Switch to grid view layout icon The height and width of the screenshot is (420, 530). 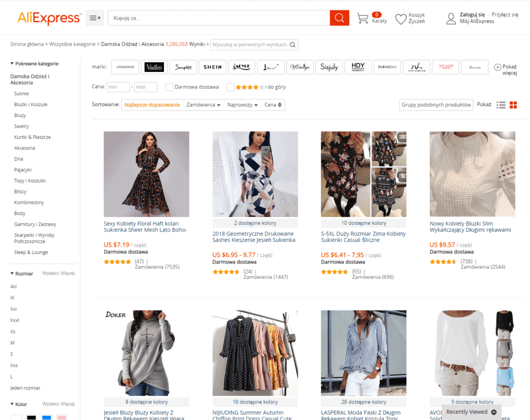point(513,105)
